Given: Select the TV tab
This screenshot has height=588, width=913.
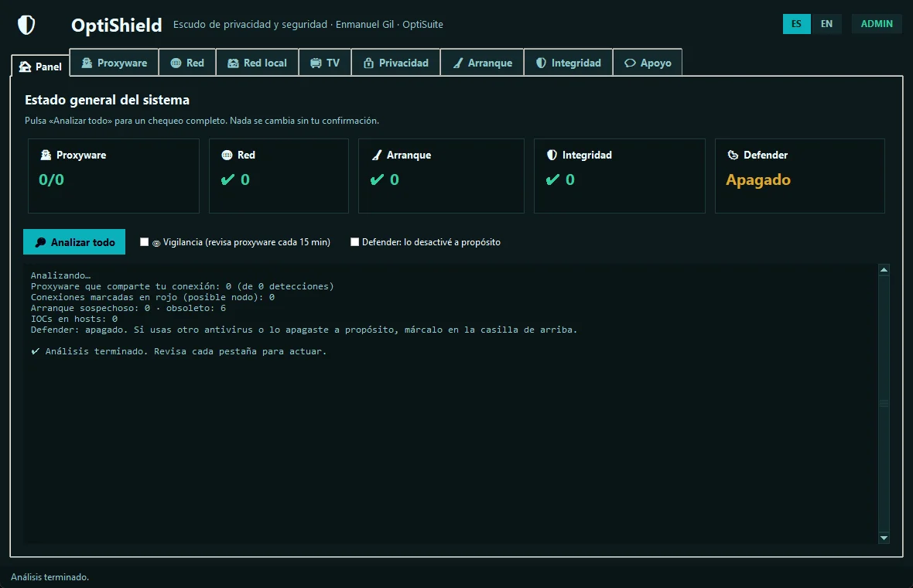Looking at the screenshot, I should pos(325,63).
